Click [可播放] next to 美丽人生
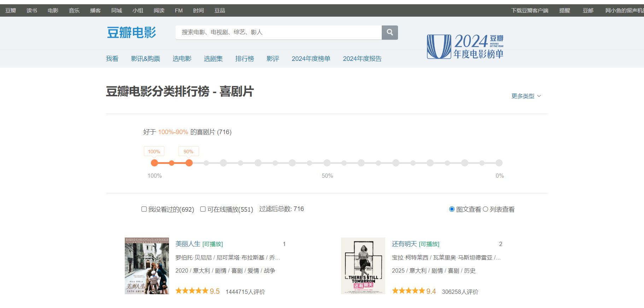 pos(213,244)
